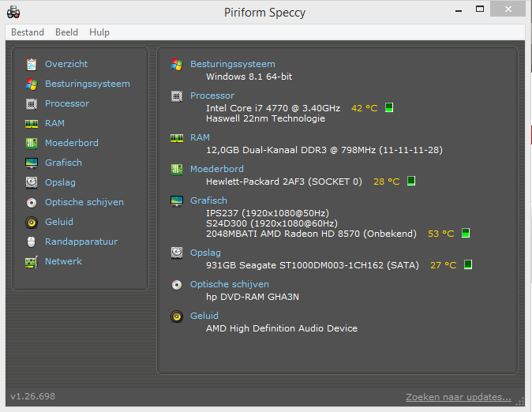Show Opslag details from sidebar
The height and width of the screenshot is (412, 532).
60,182
